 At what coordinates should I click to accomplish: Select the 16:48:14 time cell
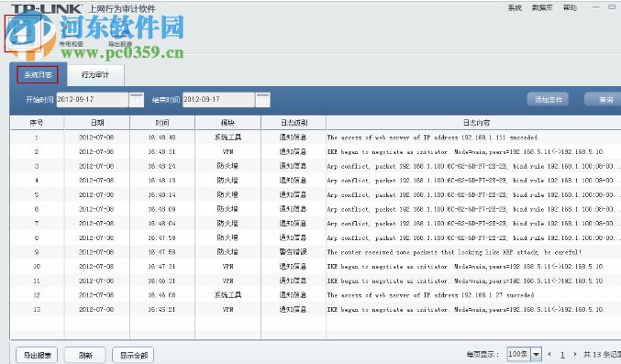[x=162, y=195]
